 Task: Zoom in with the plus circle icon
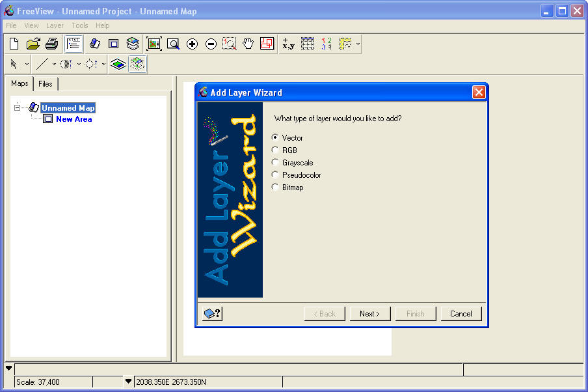pyautogui.click(x=192, y=44)
